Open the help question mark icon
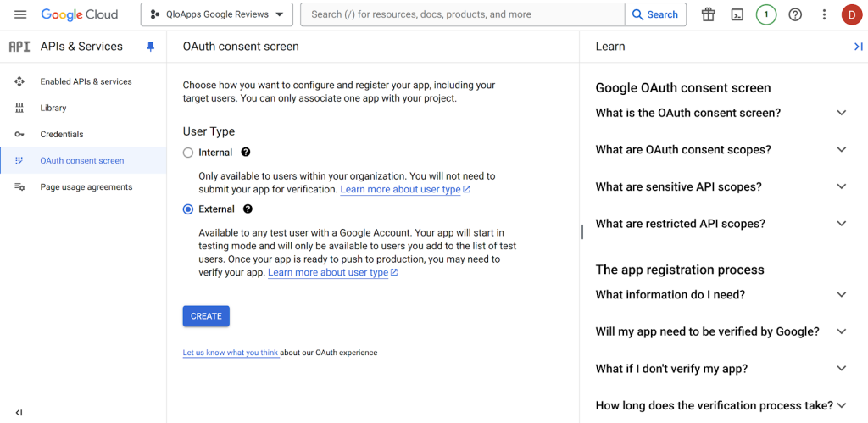Viewport: 868px width, 423px height. coord(794,14)
